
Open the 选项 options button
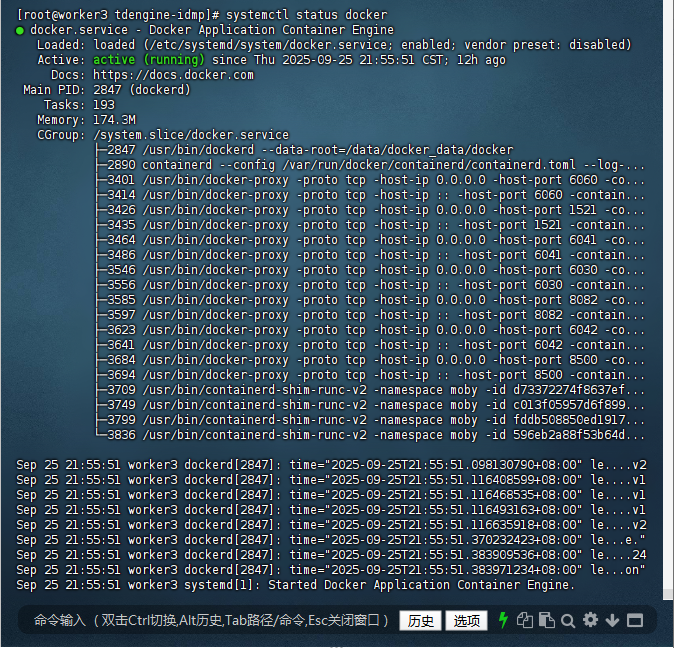pyautogui.click(x=466, y=620)
